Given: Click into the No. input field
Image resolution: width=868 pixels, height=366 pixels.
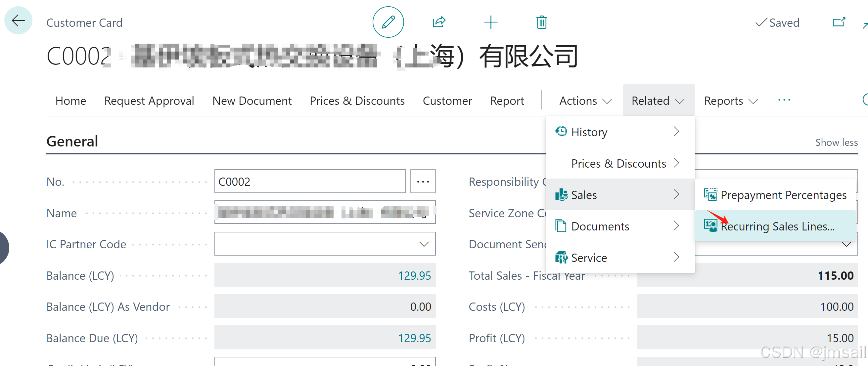Looking at the screenshot, I should tap(309, 182).
